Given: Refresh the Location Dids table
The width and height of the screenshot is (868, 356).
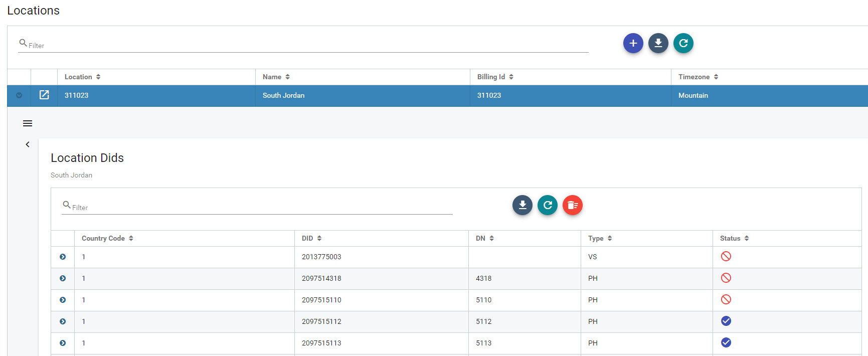Looking at the screenshot, I should [547, 205].
